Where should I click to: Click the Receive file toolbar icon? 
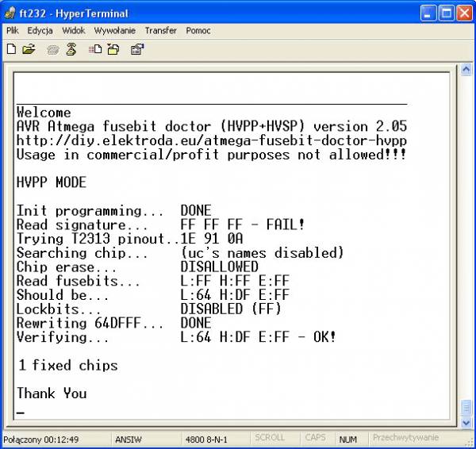tap(113, 49)
